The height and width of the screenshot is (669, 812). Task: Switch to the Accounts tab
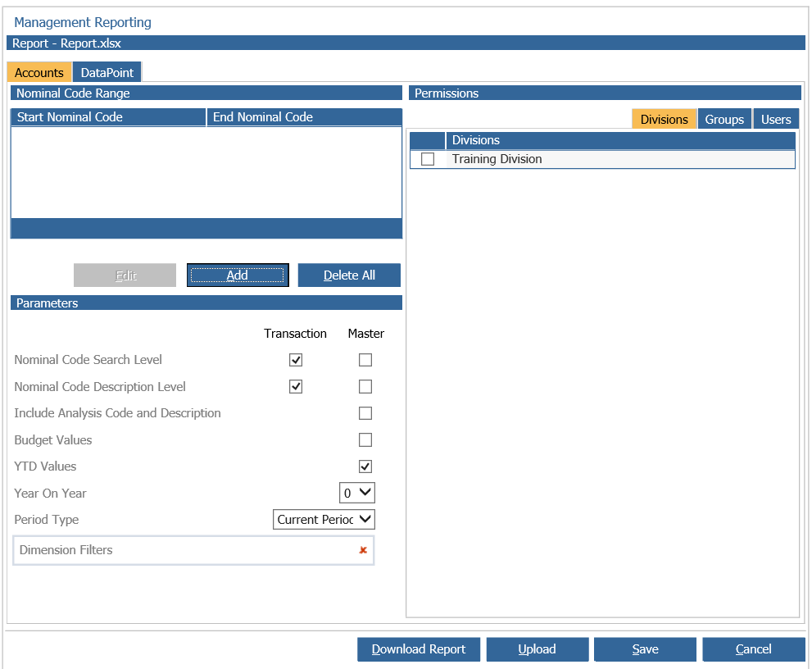(x=39, y=72)
